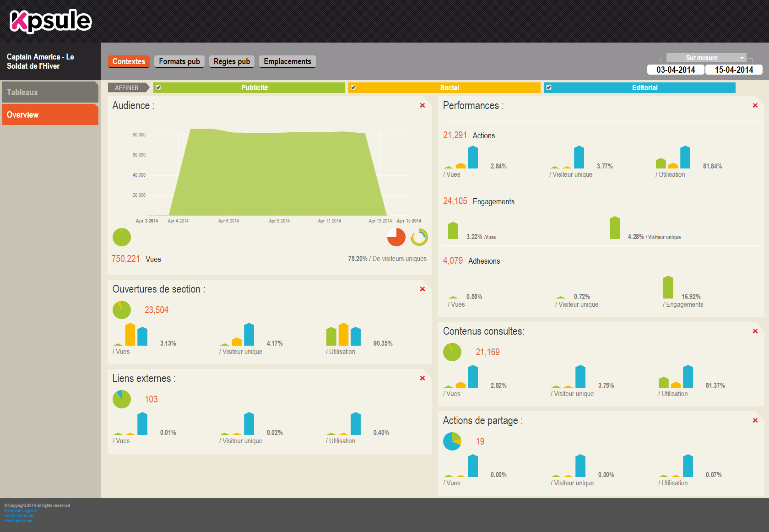Image resolution: width=769 pixels, height=532 pixels.
Task: Open the Emplacements tab
Action: coord(287,61)
